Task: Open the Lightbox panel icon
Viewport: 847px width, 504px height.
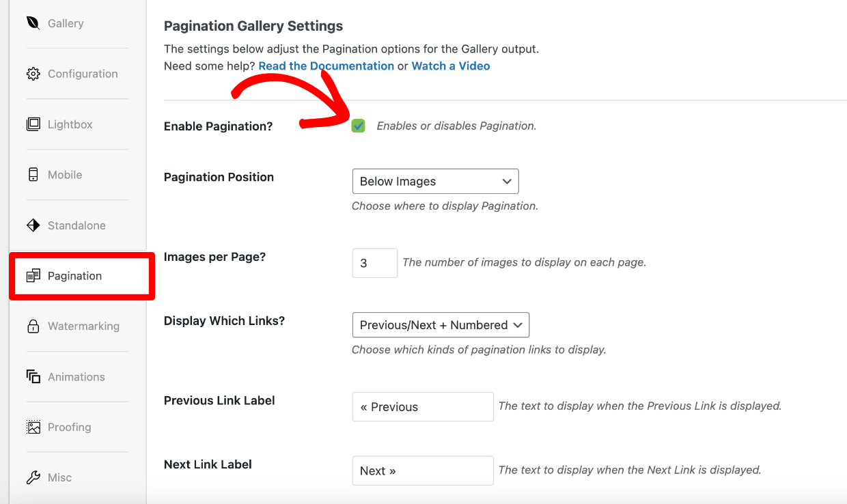Action: pos(32,124)
